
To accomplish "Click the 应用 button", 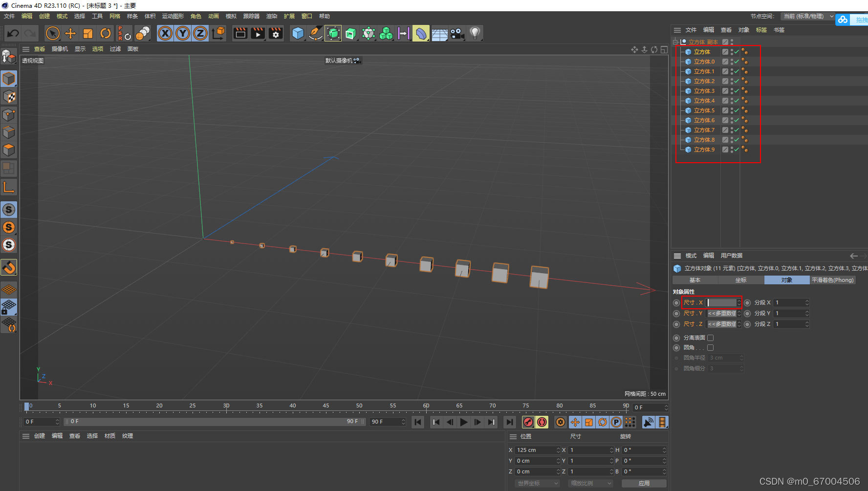I will 644,483.
